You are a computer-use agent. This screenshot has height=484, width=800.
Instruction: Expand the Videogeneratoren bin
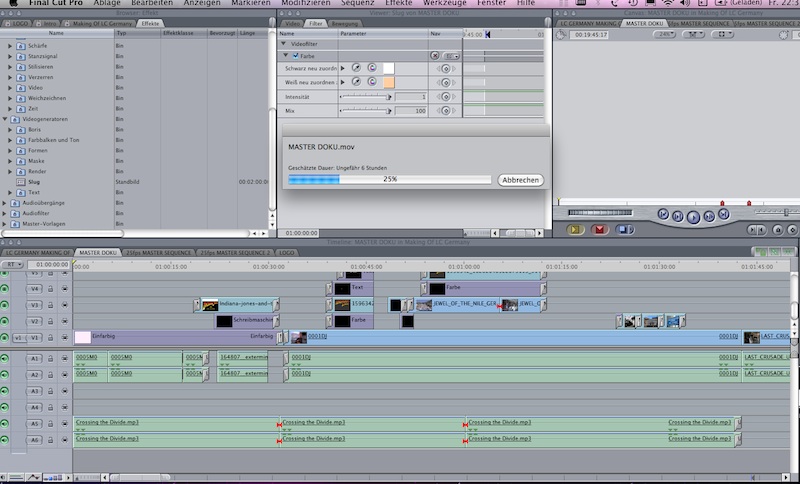point(5,119)
